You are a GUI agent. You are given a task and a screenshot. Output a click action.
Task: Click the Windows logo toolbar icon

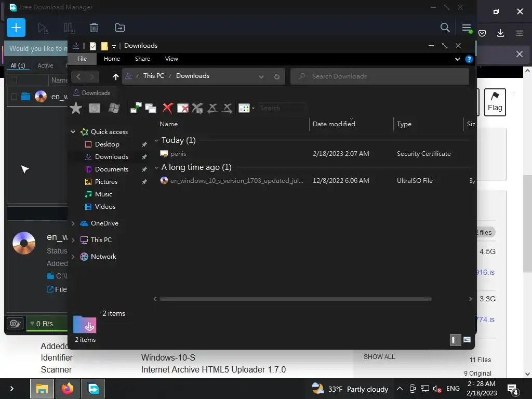pos(114,108)
